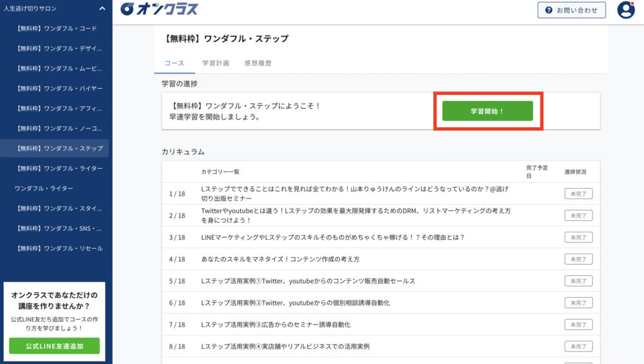Open lesson 8 Lステップ活用実例④ 実店舗
Viewport: 644px width, 364px height.
coord(284,346)
